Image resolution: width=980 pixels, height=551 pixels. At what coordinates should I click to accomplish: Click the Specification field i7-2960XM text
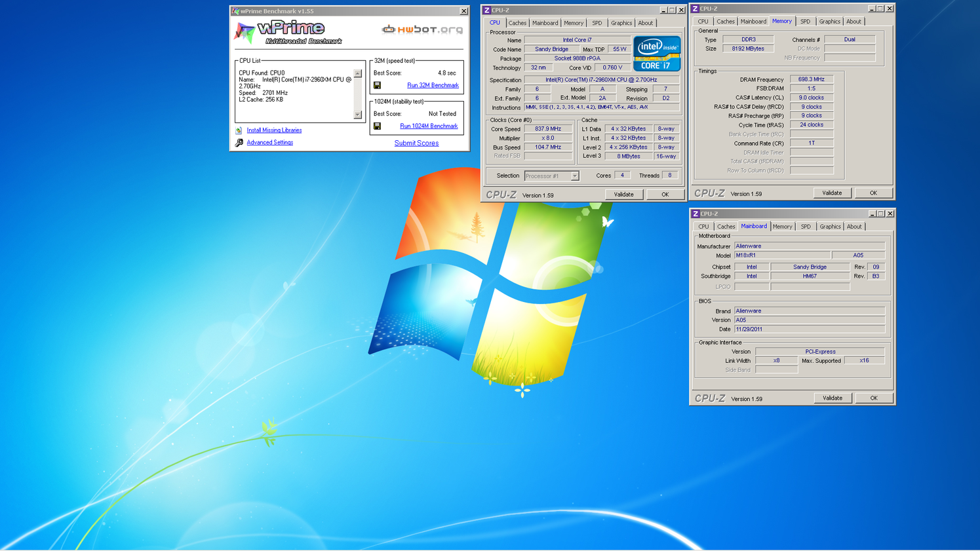pyautogui.click(x=601, y=80)
